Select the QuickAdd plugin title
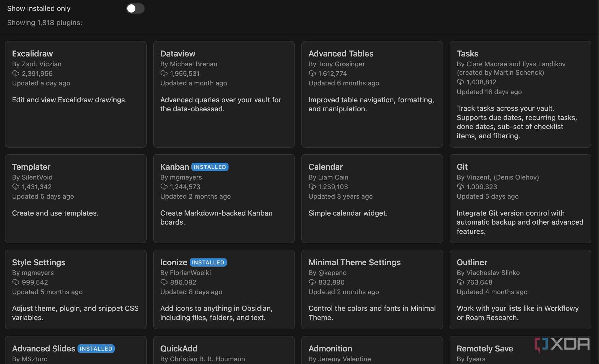 (x=179, y=349)
